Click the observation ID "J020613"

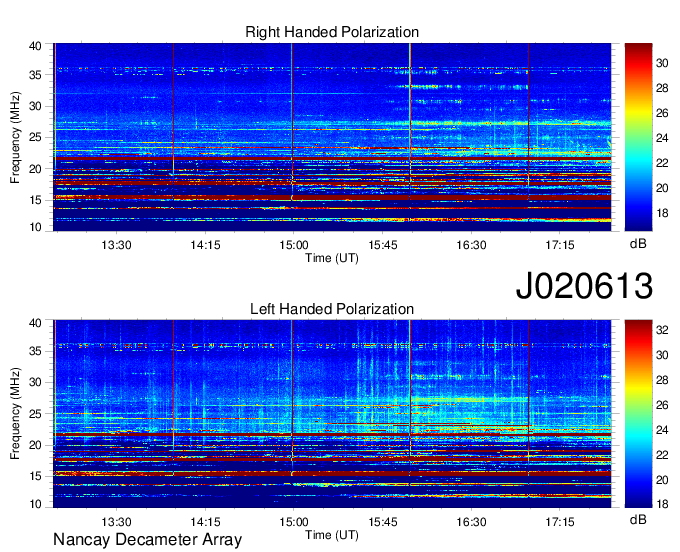pos(584,285)
